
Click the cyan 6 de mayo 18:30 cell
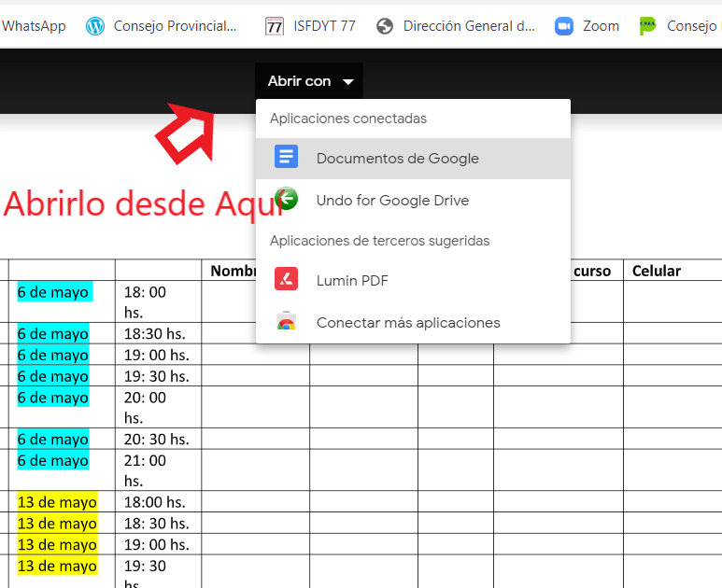[53, 334]
